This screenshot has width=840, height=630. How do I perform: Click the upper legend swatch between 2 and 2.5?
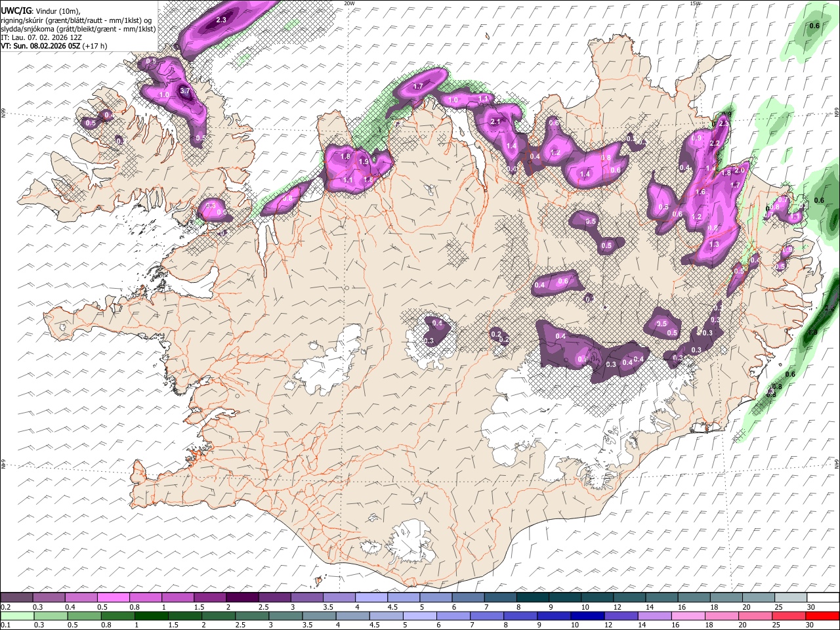point(243,597)
